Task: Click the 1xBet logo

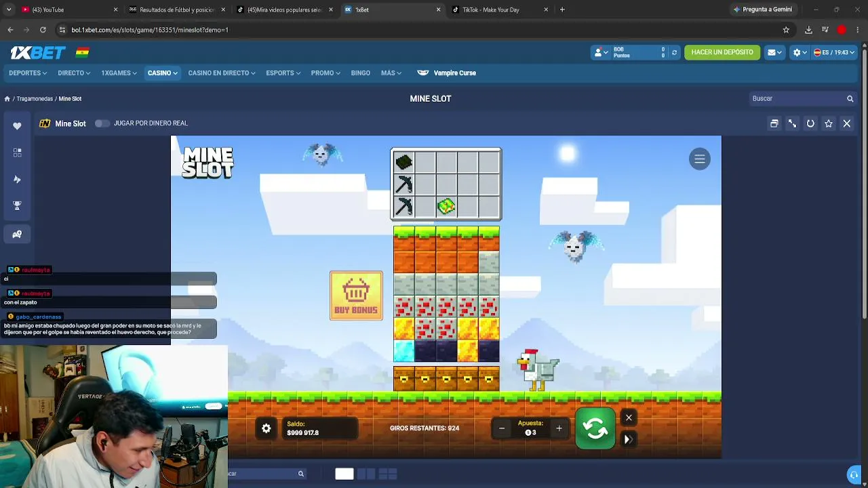Action: coord(38,52)
